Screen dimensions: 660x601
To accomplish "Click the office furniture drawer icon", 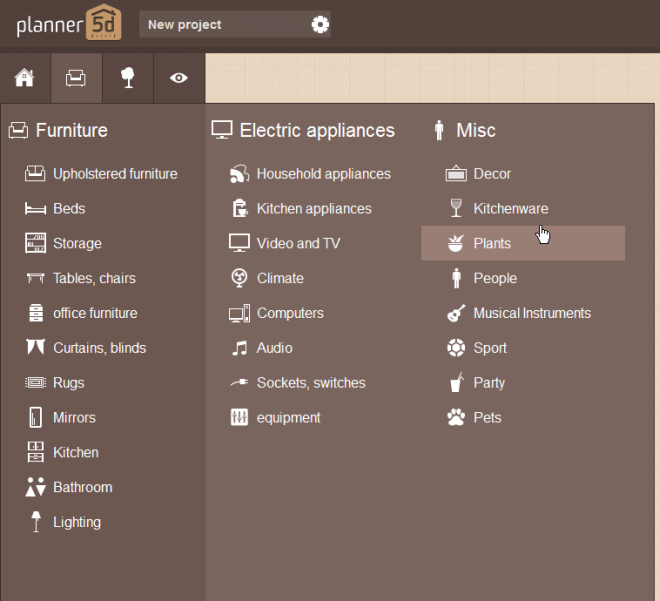I will click(x=36, y=313).
